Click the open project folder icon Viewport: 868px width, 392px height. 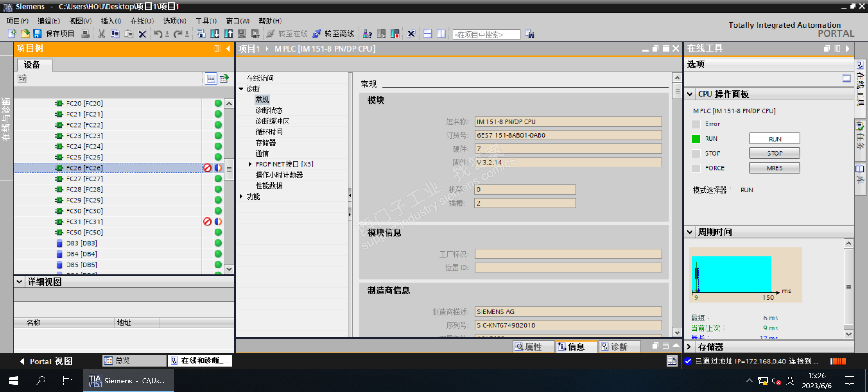(25, 34)
